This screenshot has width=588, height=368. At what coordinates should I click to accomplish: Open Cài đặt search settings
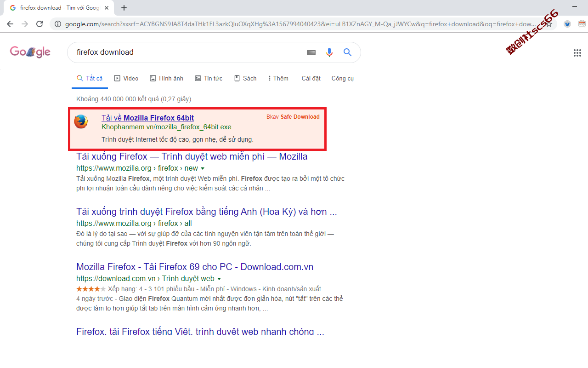pyautogui.click(x=311, y=78)
